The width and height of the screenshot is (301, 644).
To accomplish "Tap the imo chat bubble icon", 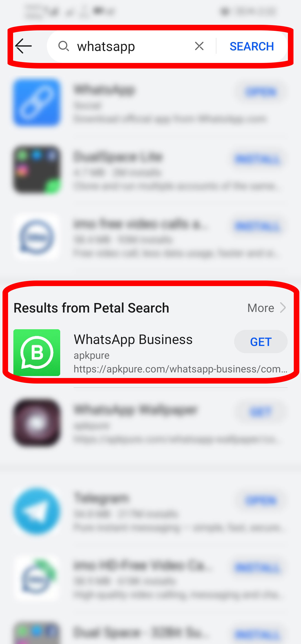I will pos(37,237).
